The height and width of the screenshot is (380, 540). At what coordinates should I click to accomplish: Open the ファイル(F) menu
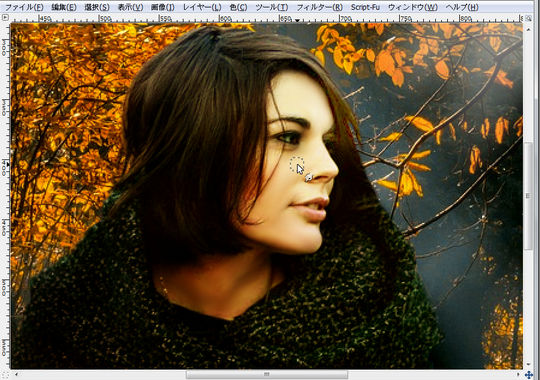pyautogui.click(x=24, y=7)
